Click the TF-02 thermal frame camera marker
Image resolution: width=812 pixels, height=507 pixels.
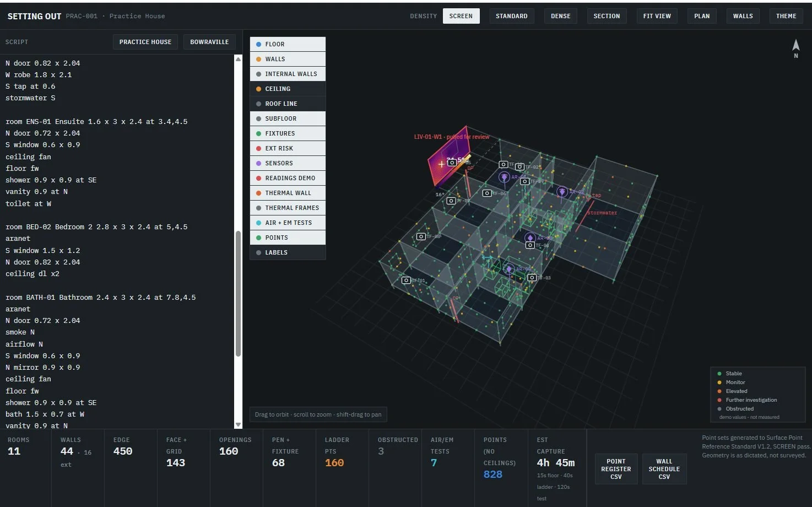(519, 167)
